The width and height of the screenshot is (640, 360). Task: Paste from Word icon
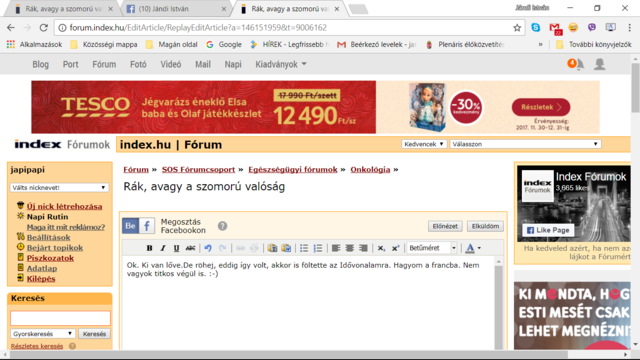coord(286,248)
